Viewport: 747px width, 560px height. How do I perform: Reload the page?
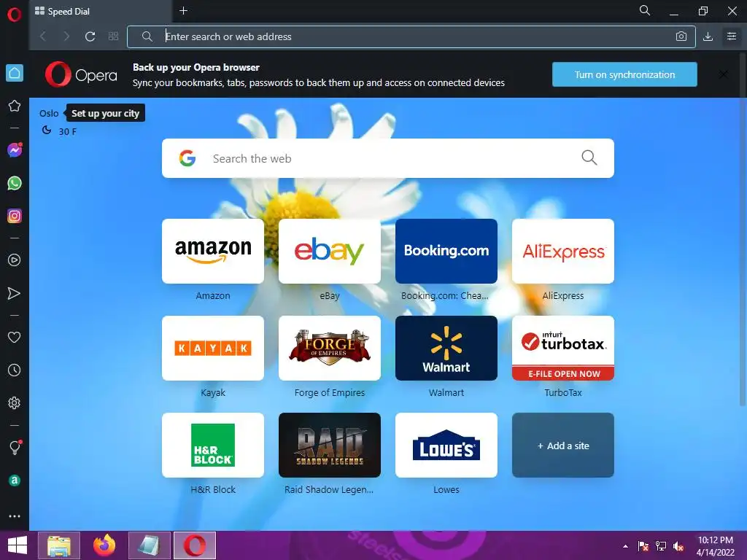pos(90,36)
